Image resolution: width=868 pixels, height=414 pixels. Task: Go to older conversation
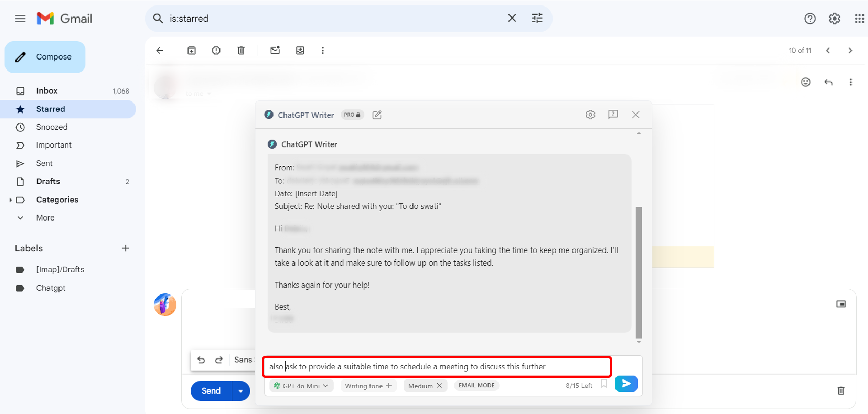pos(850,51)
